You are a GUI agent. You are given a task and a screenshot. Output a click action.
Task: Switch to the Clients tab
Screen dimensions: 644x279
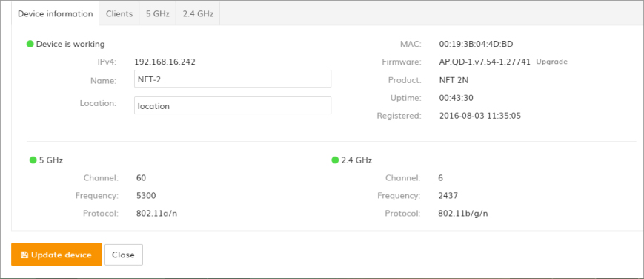coord(119,13)
